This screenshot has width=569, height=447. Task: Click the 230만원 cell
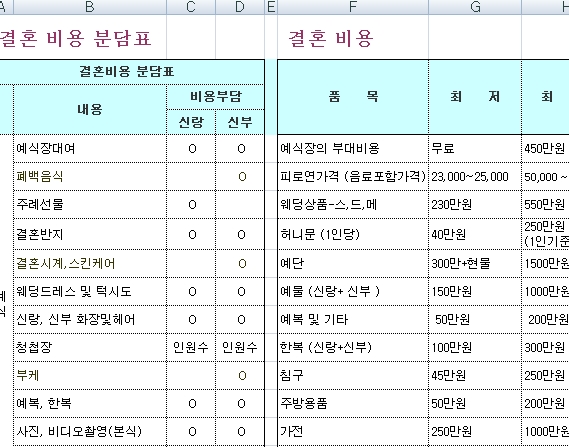(475, 204)
